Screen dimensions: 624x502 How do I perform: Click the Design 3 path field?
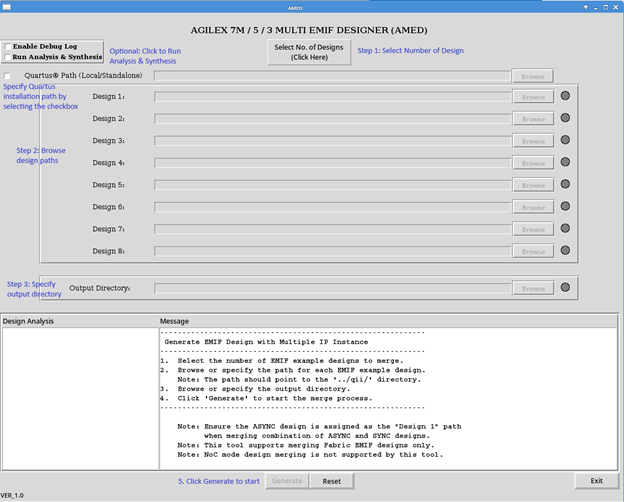click(332, 141)
